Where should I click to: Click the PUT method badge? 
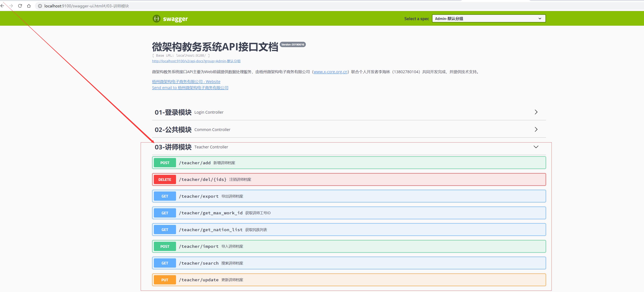pyautogui.click(x=165, y=280)
